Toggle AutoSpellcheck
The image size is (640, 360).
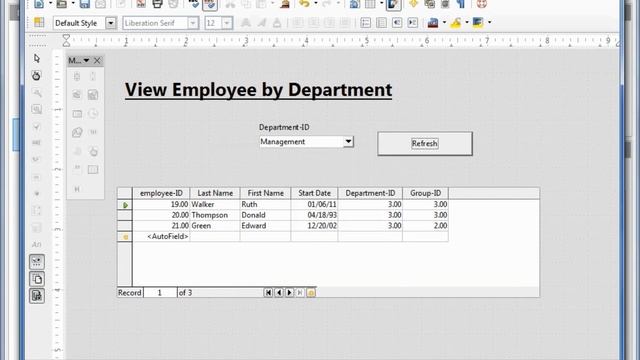point(210,4)
